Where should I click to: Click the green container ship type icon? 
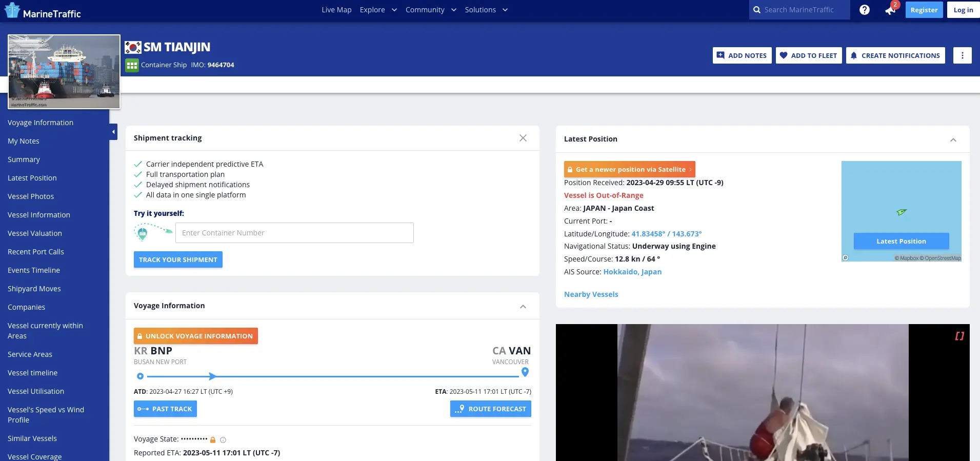tap(132, 65)
